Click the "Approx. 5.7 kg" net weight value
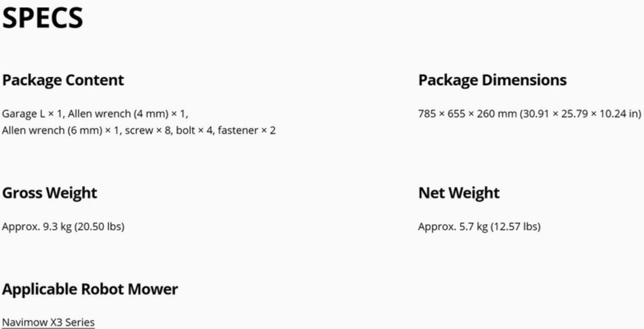This screenshot has height=329, width=644. (x=453, y=226)
